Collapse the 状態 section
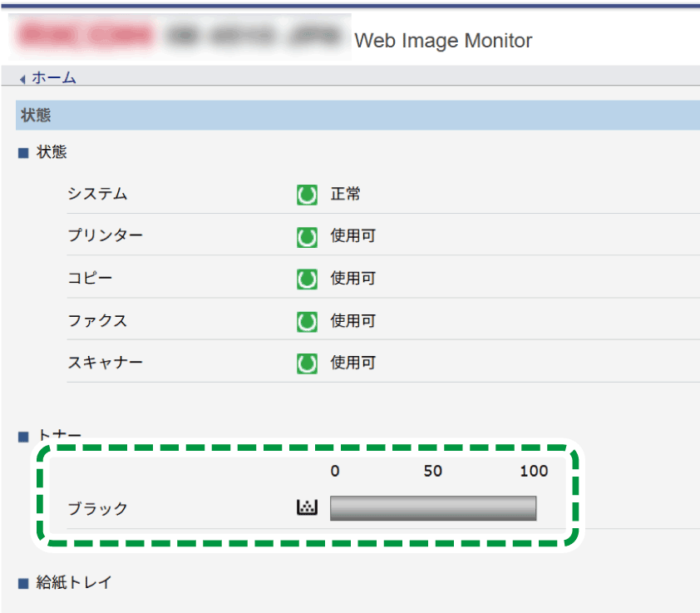700x613 pixels. tap(48, 152)
